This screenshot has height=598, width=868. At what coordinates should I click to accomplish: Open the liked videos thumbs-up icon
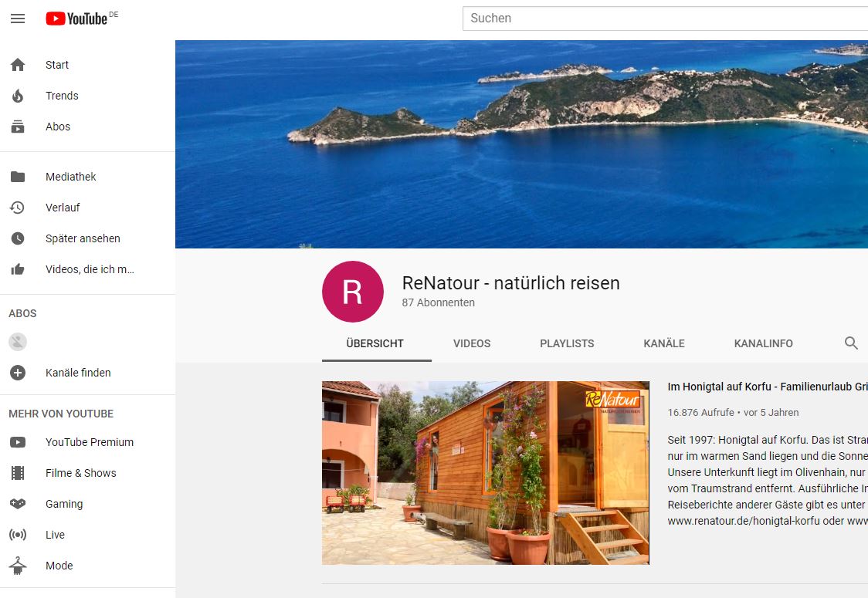[18, 269]
